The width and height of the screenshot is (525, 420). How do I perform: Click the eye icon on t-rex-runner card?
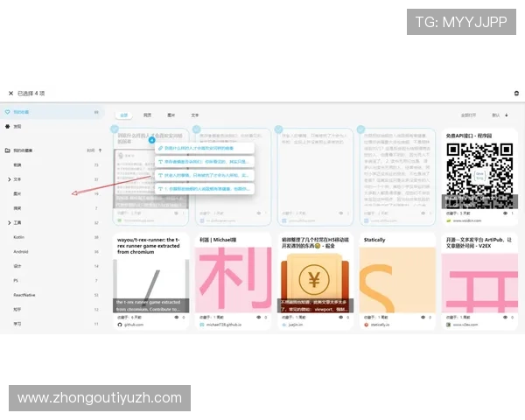pos(174,316)
